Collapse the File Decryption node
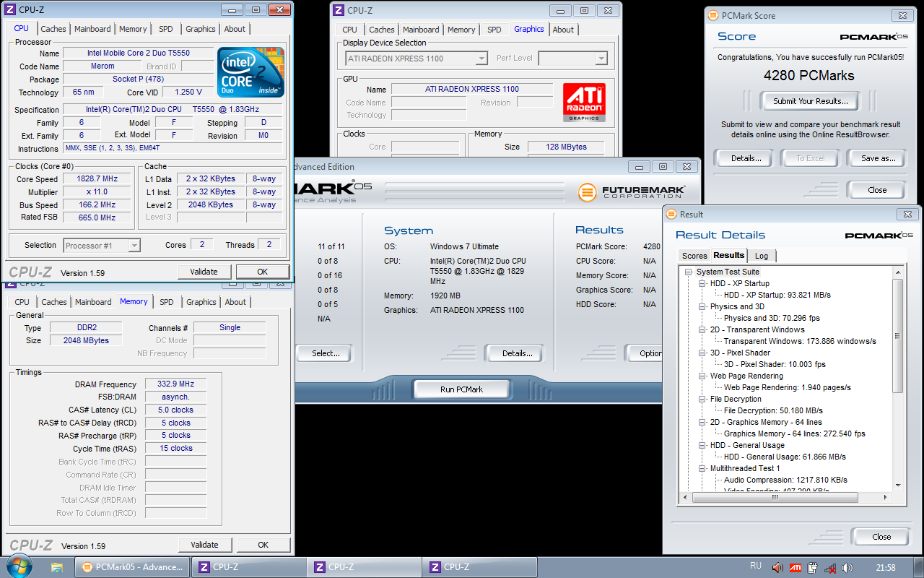 (703, 399)
